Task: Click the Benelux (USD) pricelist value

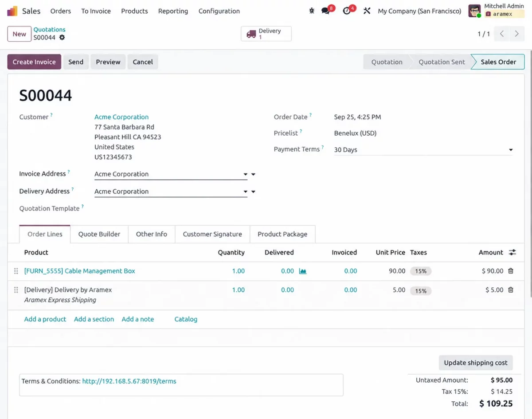Action: [x=355, y=133]
